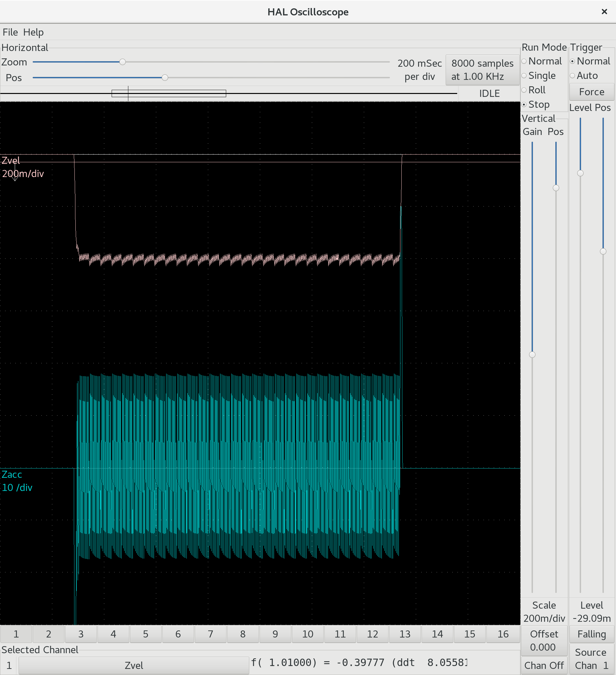Viewport: 616px width, 675px height.
Task: Open the Help menu
Action: [x=33, y=32]
